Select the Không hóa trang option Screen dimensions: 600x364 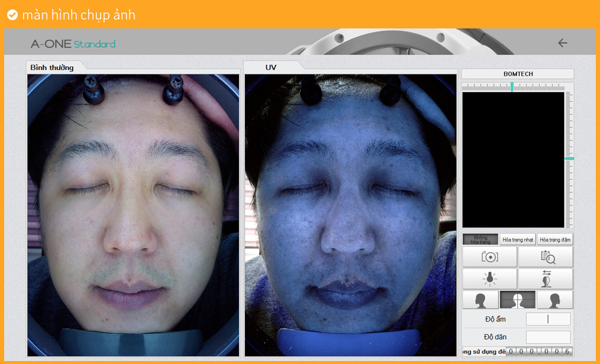[480, 240]
